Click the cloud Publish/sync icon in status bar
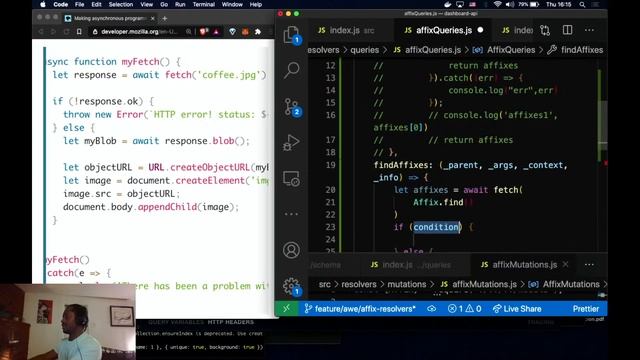This screenshot has width=640, height=360. [x=431, y=309]
